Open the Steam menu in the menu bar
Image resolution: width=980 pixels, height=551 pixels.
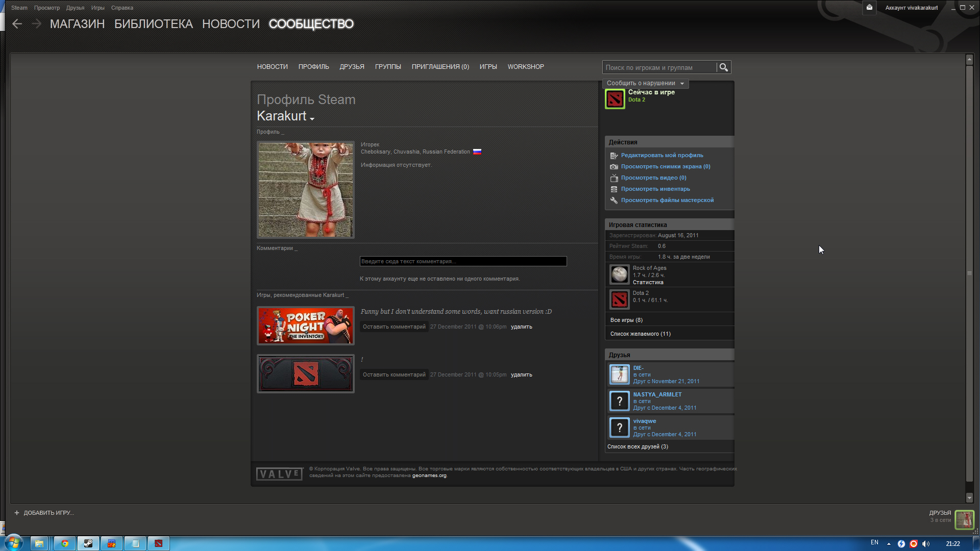click(19, 8)
